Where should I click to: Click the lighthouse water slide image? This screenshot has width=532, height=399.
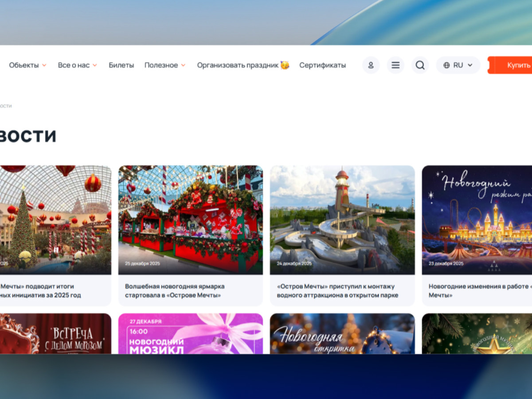[x=342, y=220]
